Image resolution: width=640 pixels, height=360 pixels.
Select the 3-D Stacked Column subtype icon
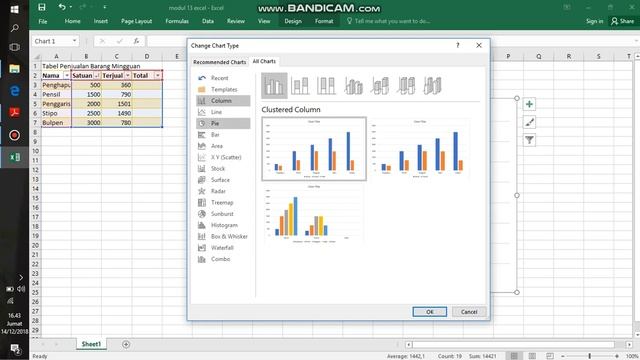click(x=380, y=86)
